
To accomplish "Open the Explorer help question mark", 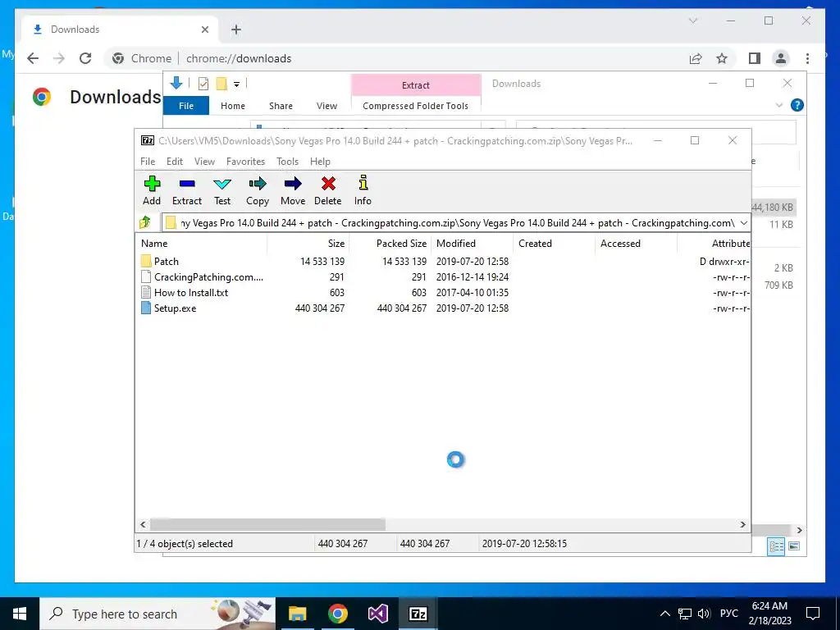I will tap(797, 105).
